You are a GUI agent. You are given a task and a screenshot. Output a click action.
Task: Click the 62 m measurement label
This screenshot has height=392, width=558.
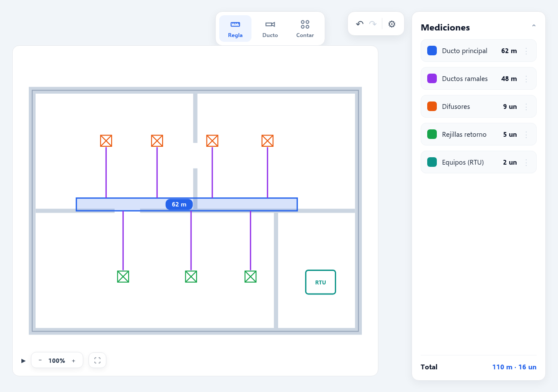179,204
